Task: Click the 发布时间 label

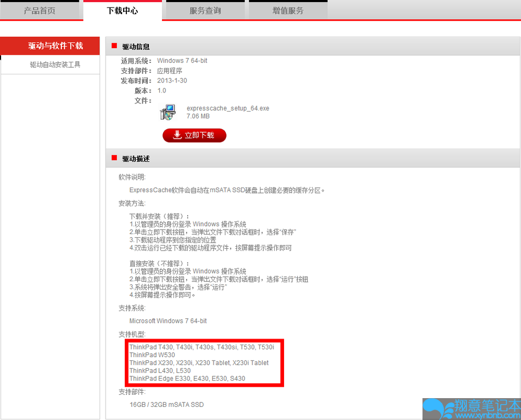Action: point(136,81)
